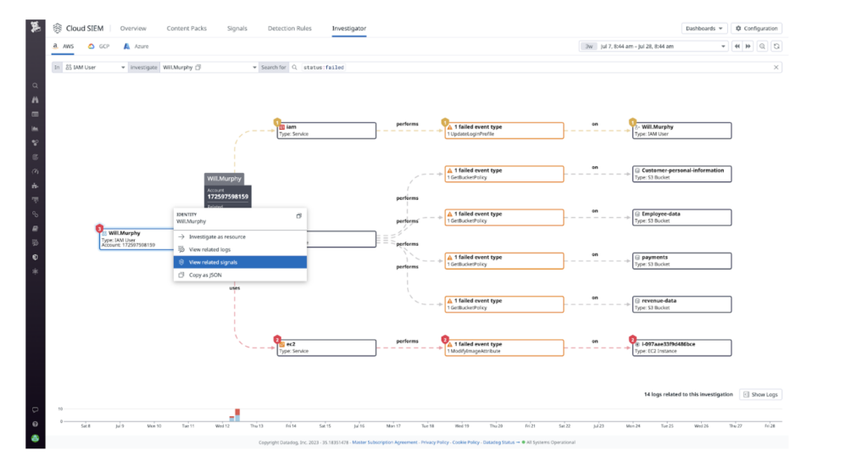The width and height of the screenshot is (868, 467).
Task: Open the Privacy Policy footer link
Action: point(435,442)
